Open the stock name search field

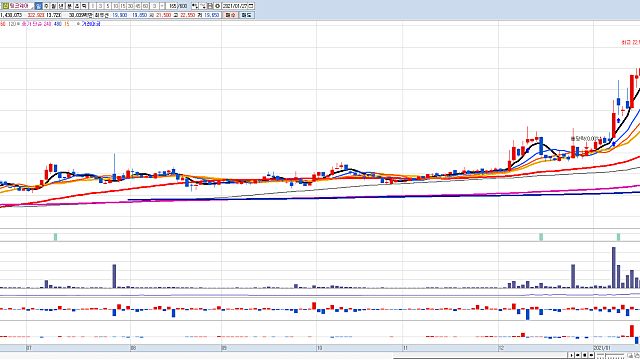[x=22, y=6]
